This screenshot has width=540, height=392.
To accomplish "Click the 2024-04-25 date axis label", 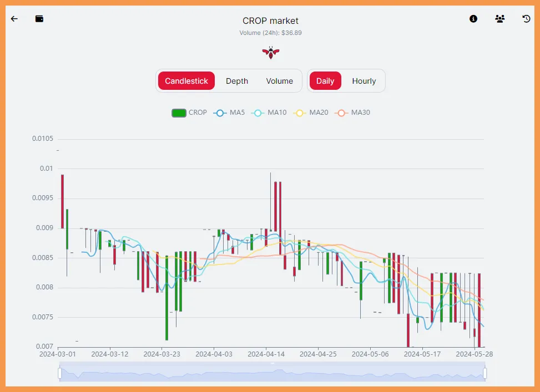I will pos(318,354).
